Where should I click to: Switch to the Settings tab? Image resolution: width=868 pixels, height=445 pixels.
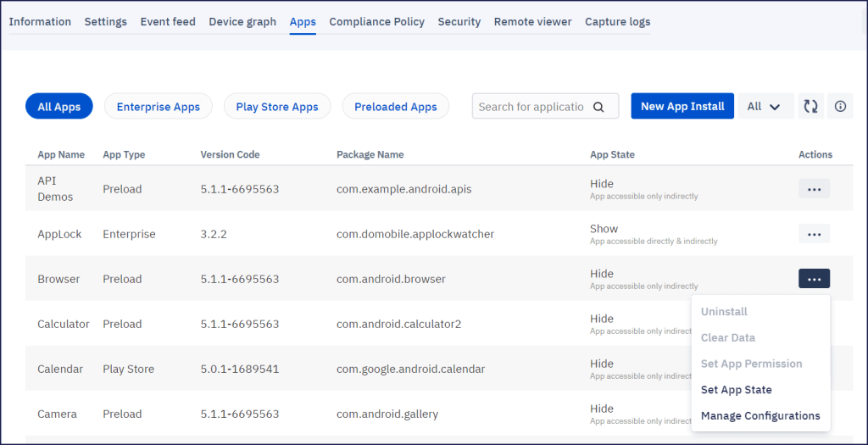pyautogui.click(x=106, y=21)
